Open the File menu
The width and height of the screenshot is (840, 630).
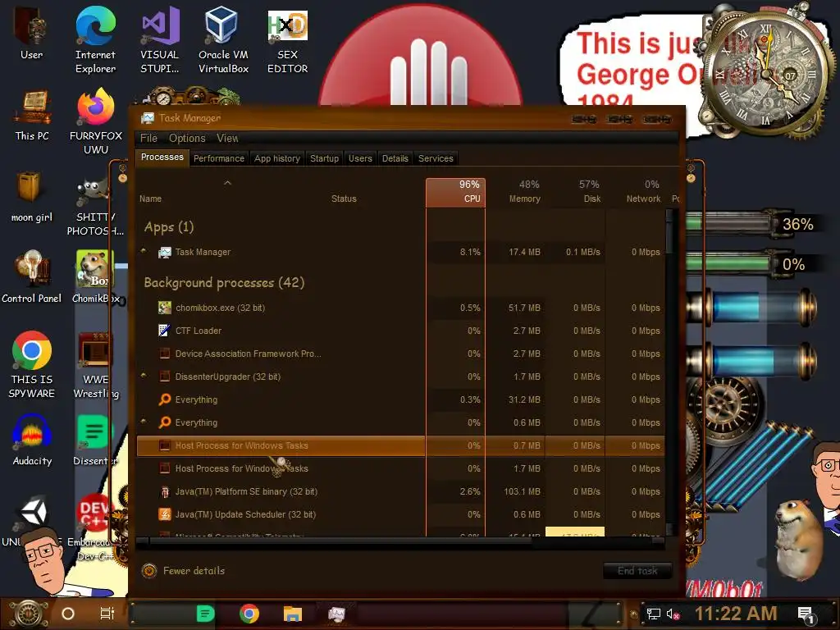[149, 138]
